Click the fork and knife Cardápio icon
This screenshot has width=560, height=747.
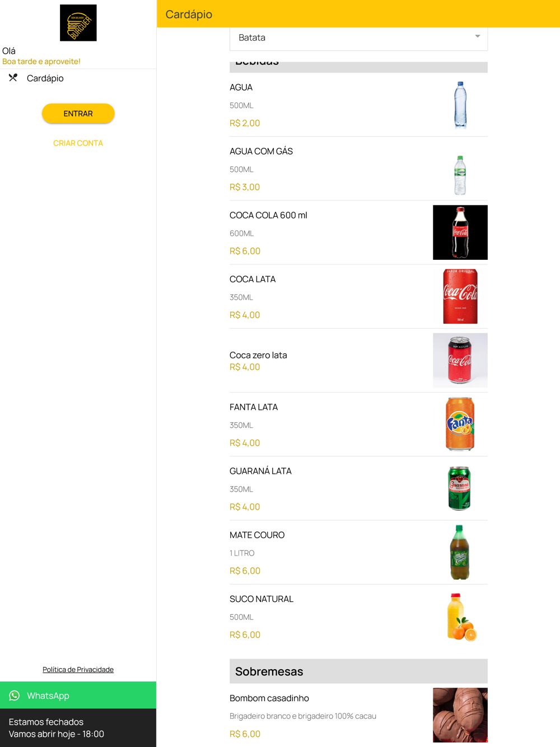point(13,78)
